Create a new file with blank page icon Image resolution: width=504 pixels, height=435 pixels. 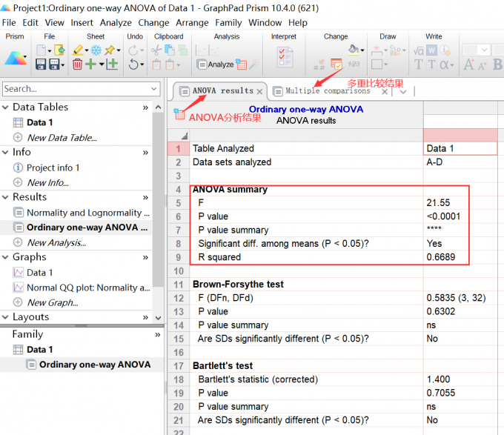coord(42,50)
